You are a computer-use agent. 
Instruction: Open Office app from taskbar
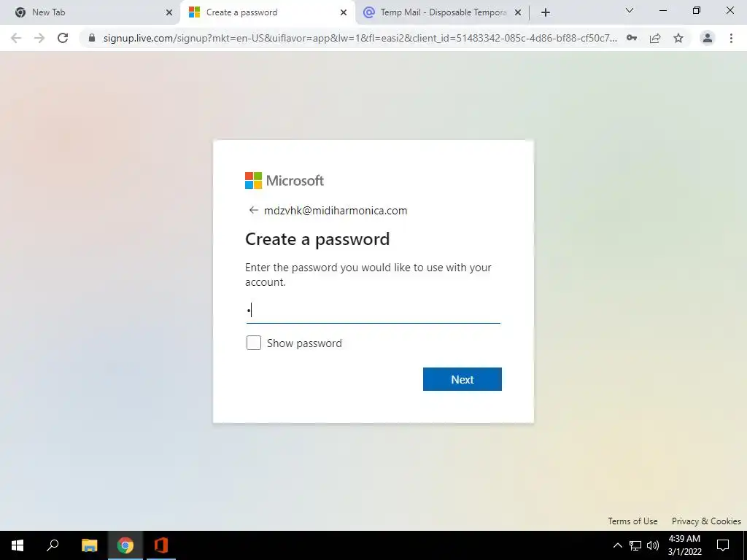point(161,545)
